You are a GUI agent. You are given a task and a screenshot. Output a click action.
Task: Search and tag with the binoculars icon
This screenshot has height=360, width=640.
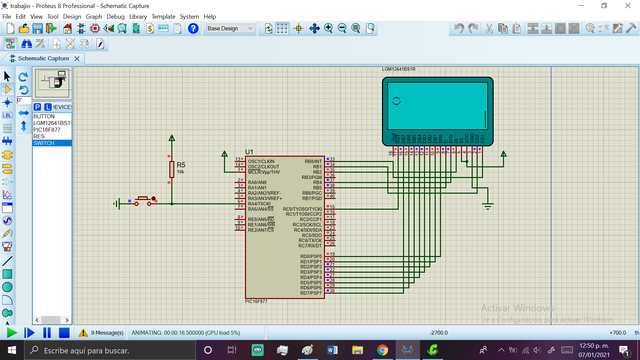click(27, 44)
